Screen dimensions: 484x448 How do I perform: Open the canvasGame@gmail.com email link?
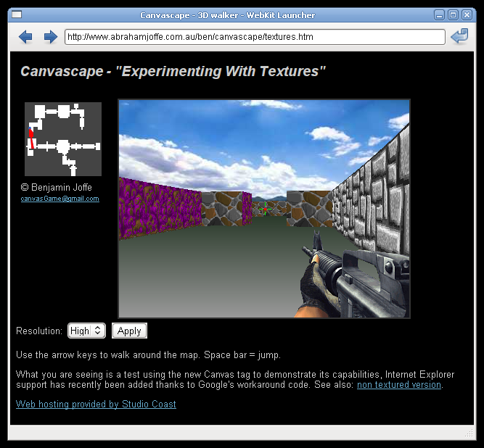(60, 199)
